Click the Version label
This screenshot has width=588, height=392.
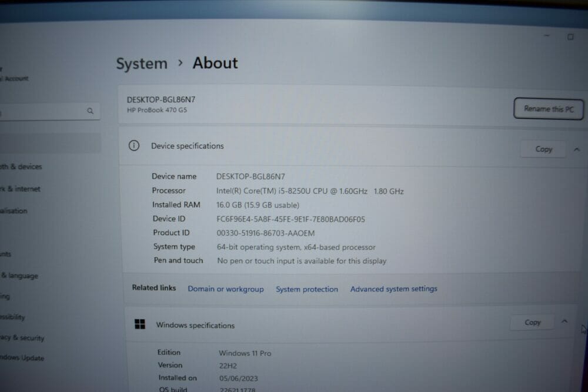[170, 365]
